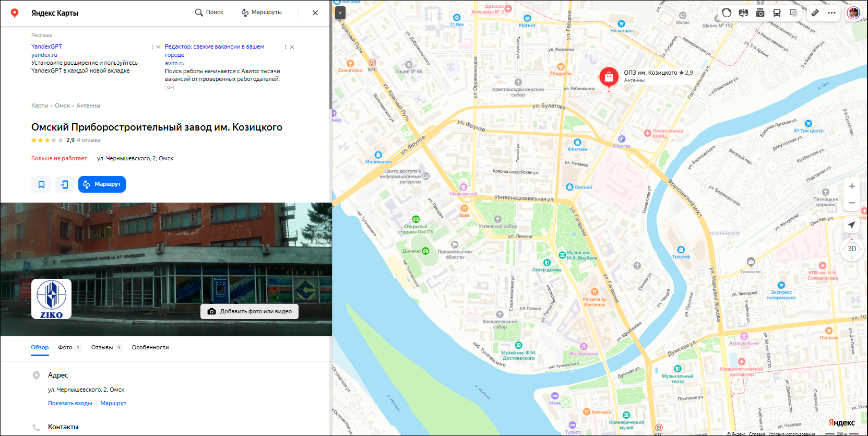The height and width of the screenshot is (436, 868).
Task: Open the user profile avatar
Action: (853, 13)
